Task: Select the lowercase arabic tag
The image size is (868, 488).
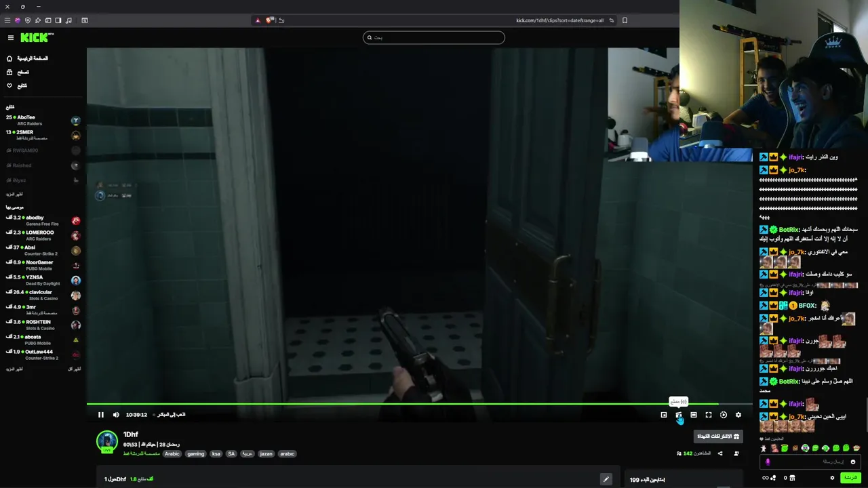Action: (288, 454)
